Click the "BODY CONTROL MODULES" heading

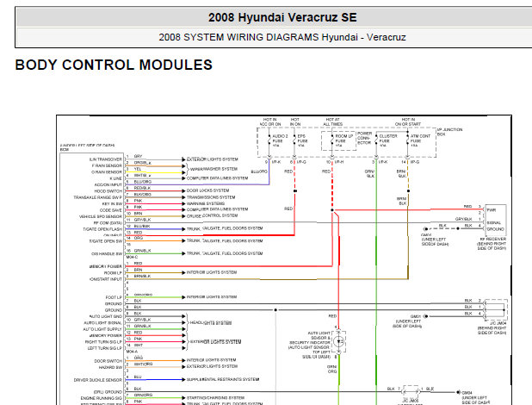[114, 65]
